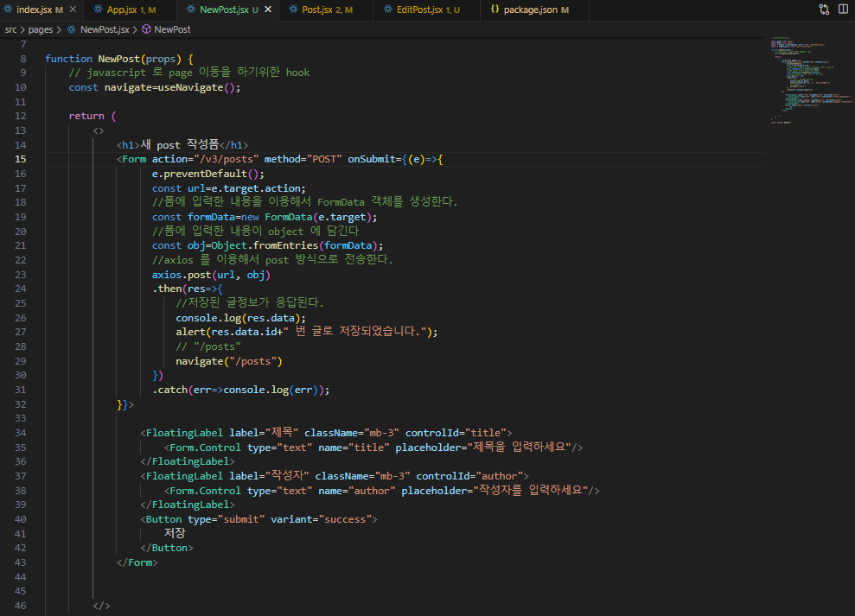Click the React icon on EditPost.jsx tab
The height and width of the screenshot is (616, 855).
388,10
